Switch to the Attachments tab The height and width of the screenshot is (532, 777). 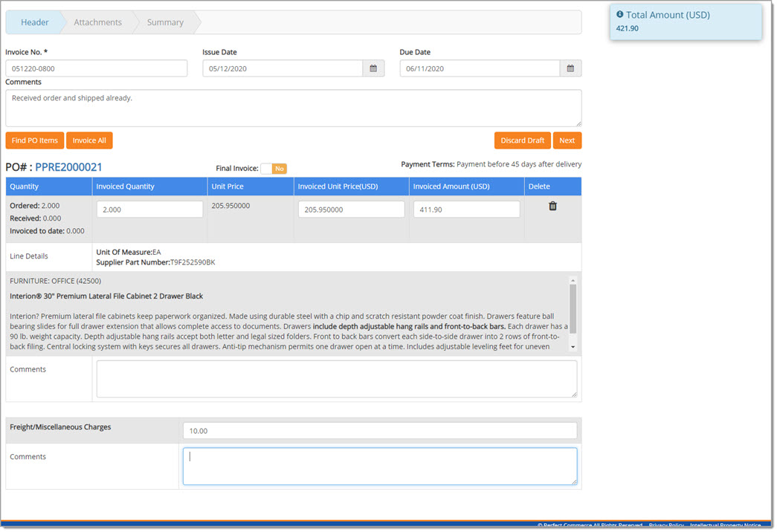pos(97,22)
